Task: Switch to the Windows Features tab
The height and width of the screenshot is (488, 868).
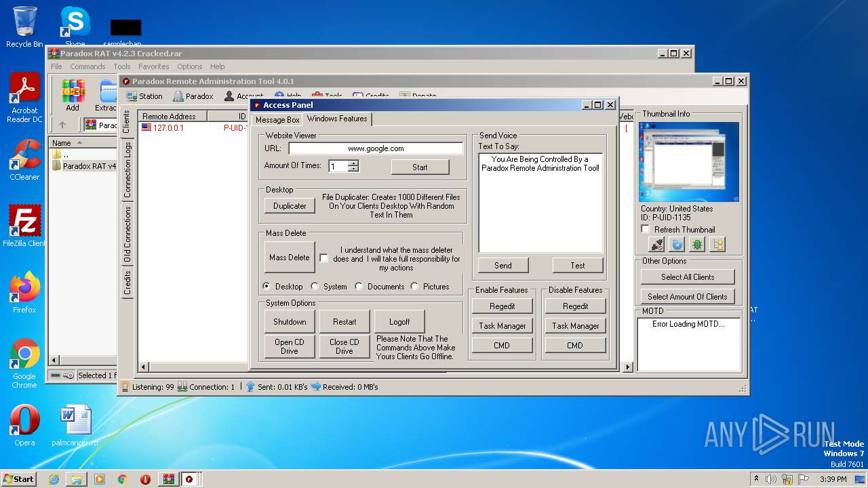Action: click(337, 119)
